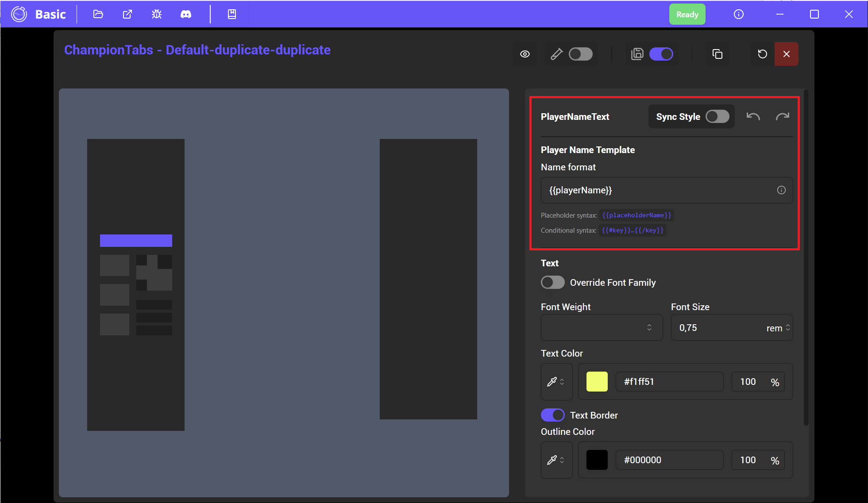Click the open folder icon
The image size is (868, 503).
98,14
